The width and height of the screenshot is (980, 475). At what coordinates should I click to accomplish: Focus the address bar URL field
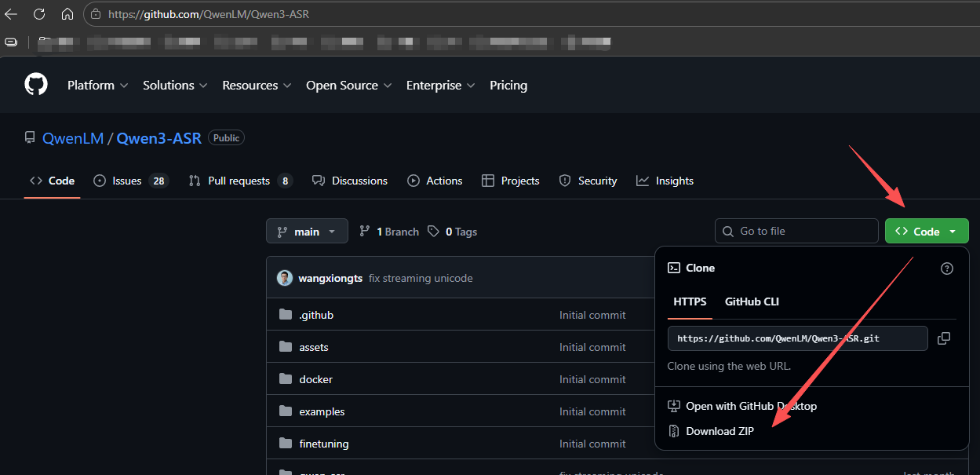click(x=534, y=14)
